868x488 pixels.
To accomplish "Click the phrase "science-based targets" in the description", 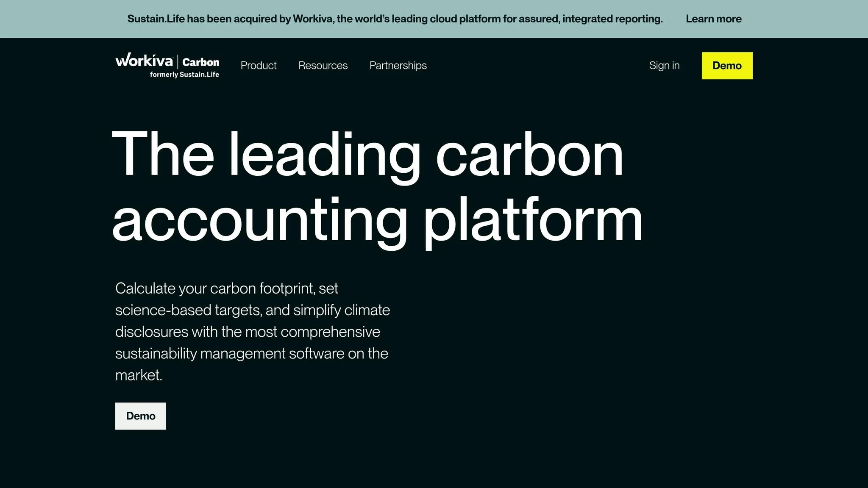I will 189,310.
